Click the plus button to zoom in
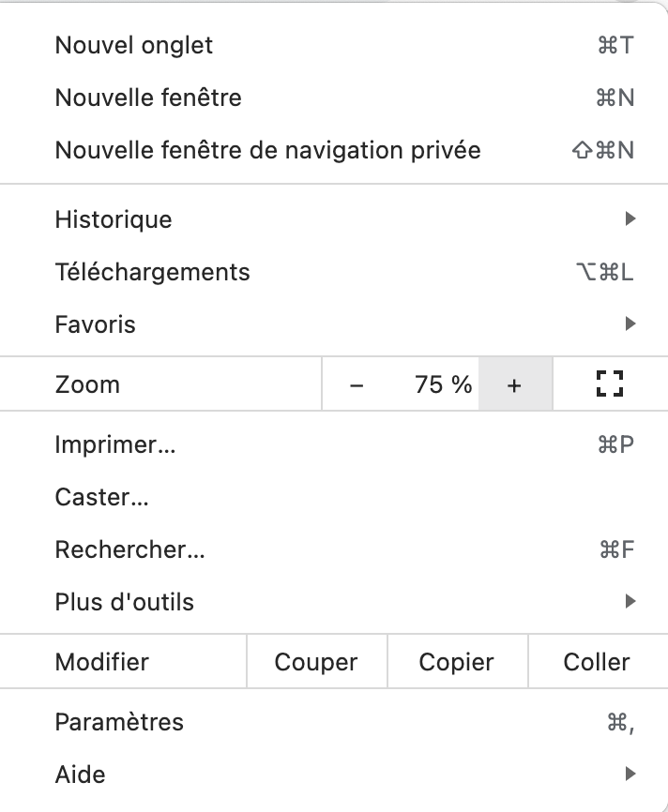Image resolution: width=668 pixels, height=812 pixels. point(514,384)
